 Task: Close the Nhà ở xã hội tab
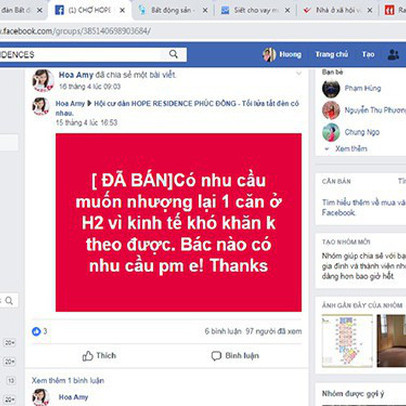pyautogui.click(x=370, y=10)
